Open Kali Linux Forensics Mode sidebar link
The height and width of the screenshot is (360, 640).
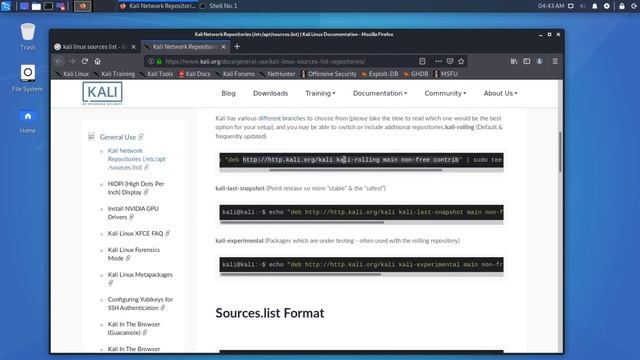(x=133, y=254)
